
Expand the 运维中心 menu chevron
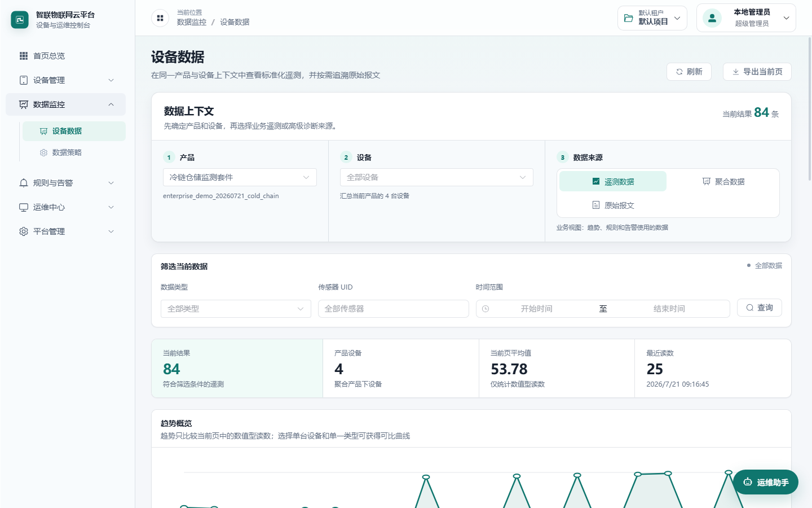[111, 207]
